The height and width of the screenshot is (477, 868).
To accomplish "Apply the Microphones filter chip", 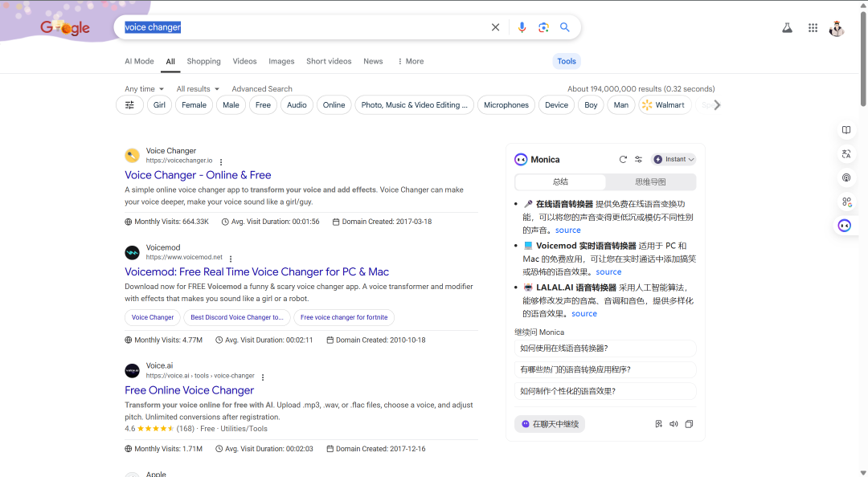I will click(x=506, y=105).
